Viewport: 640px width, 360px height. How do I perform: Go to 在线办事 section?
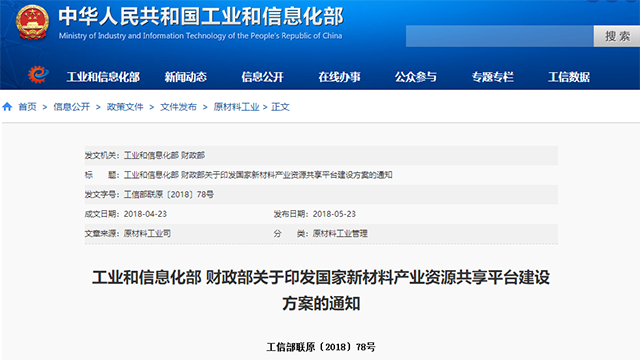[339, 77]
